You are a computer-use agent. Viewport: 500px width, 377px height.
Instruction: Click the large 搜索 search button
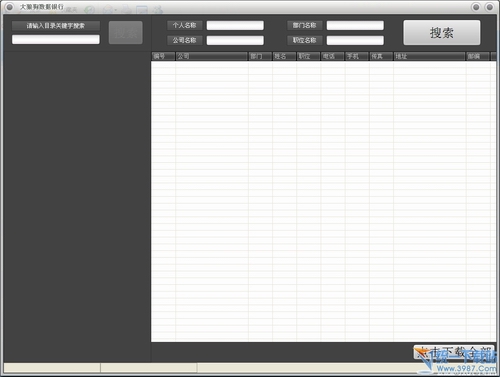442,33
